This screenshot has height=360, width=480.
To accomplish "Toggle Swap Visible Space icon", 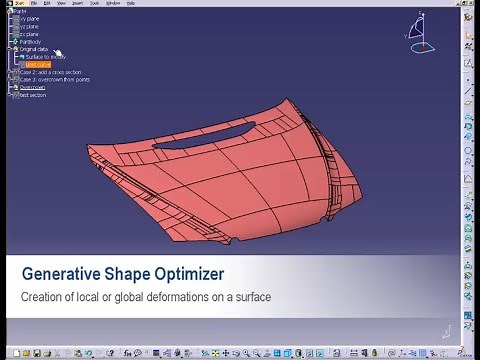I will [x=320, y=353].
